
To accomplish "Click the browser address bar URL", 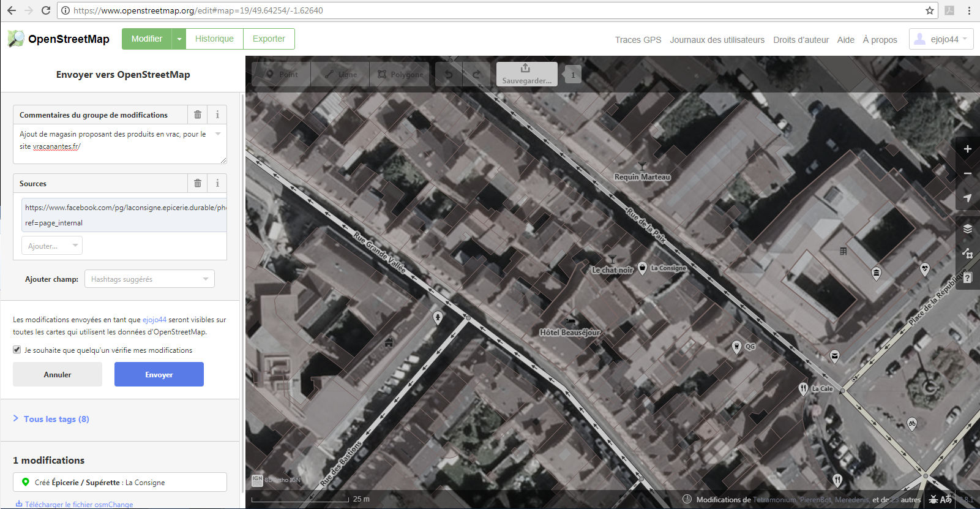I will [198, 10].
